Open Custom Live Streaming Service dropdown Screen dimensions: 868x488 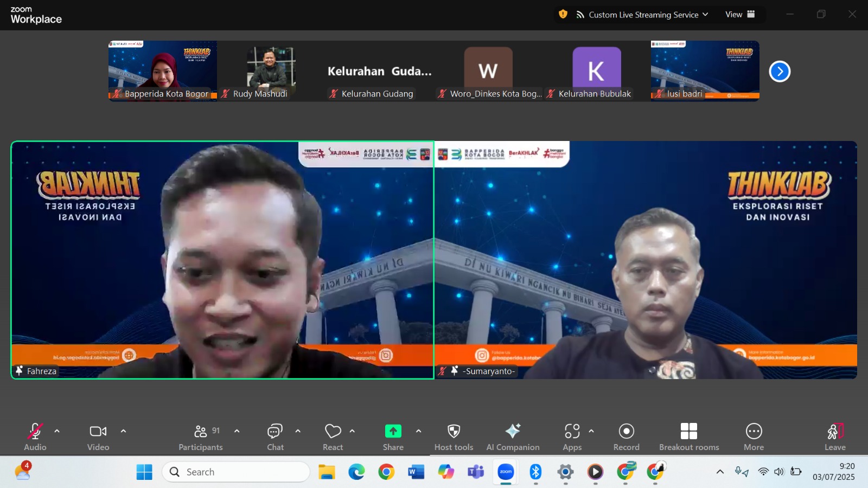(x=642, y=15)
